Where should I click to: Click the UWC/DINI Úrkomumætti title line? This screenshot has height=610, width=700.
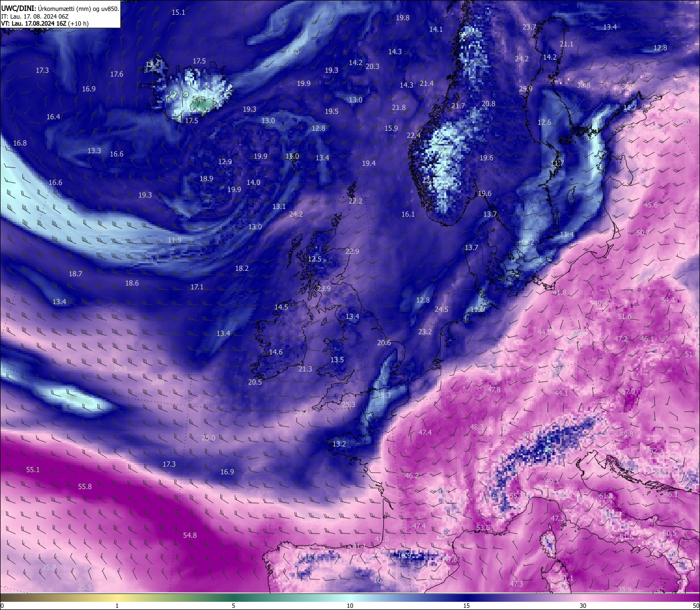point(60,8)
